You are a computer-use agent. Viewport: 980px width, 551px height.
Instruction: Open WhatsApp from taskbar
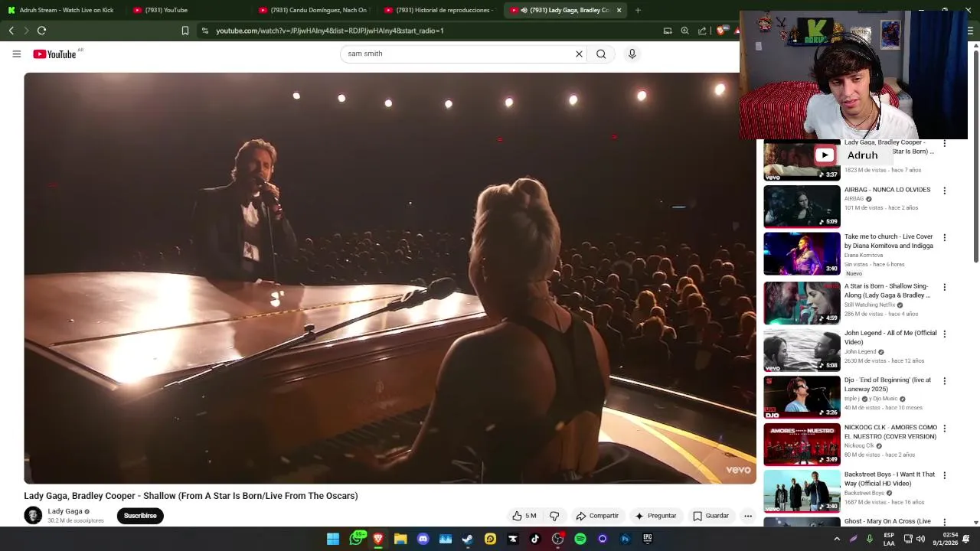356,539
